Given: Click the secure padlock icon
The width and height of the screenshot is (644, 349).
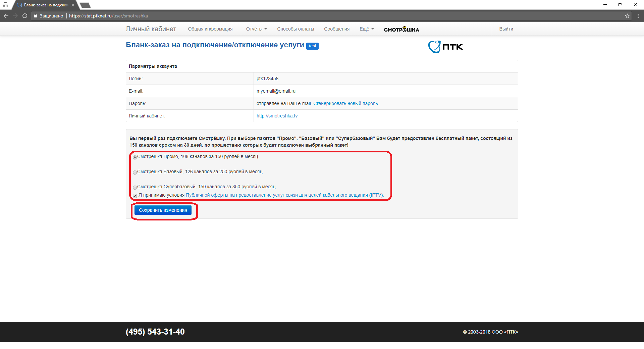Looking at the screenshot, I should (x=36, y=16).
